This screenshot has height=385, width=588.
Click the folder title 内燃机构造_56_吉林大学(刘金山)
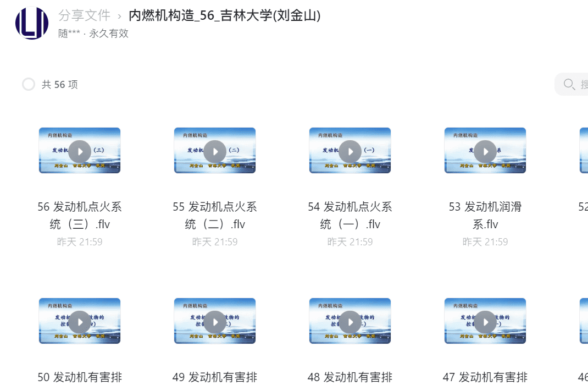pos(225,15)
